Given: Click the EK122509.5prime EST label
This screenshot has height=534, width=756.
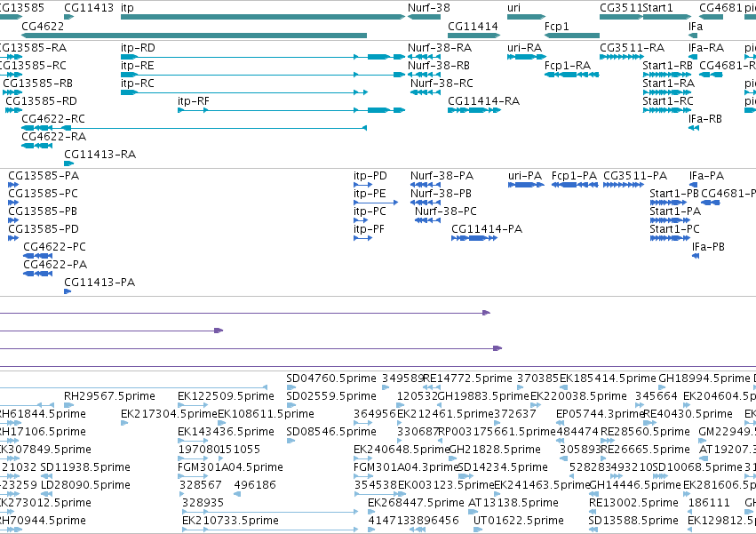Looking at the screenshot, I should point(227,396).
